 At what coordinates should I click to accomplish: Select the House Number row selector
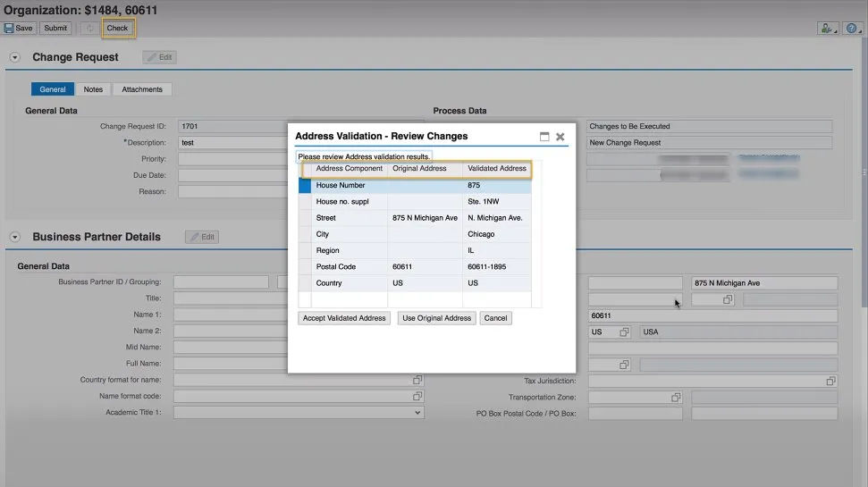[x=305, y=186]
